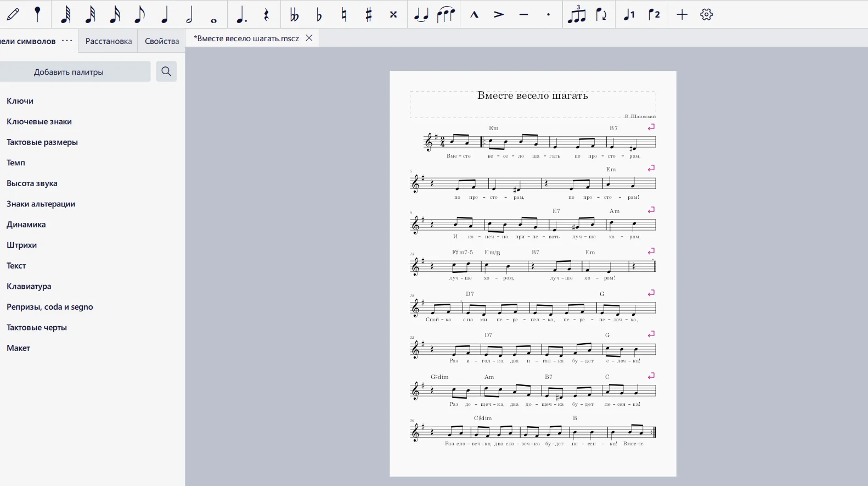Select the Em/B chord symbol
The height and width of the screenshot is (486, 868).
(492, 253)
